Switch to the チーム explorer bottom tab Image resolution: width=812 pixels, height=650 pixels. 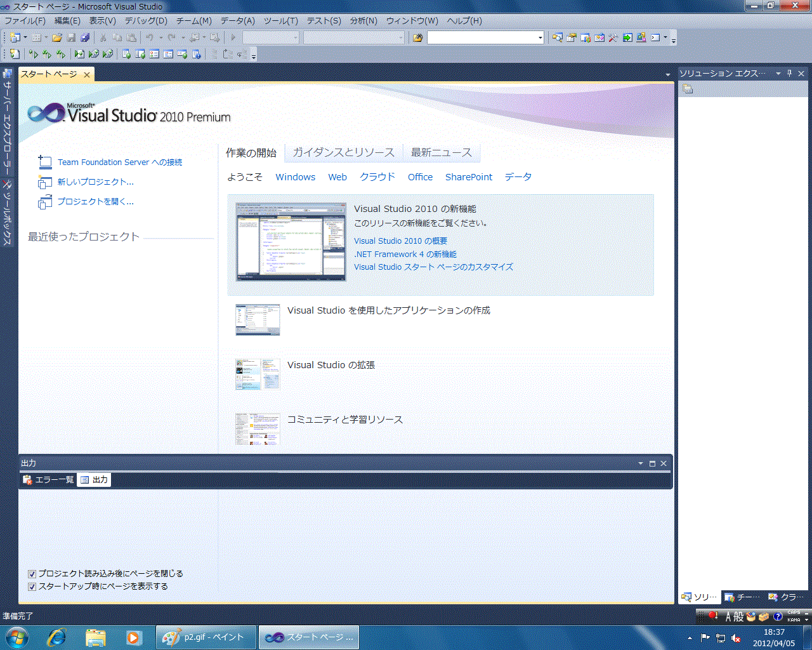click(742, 597)
